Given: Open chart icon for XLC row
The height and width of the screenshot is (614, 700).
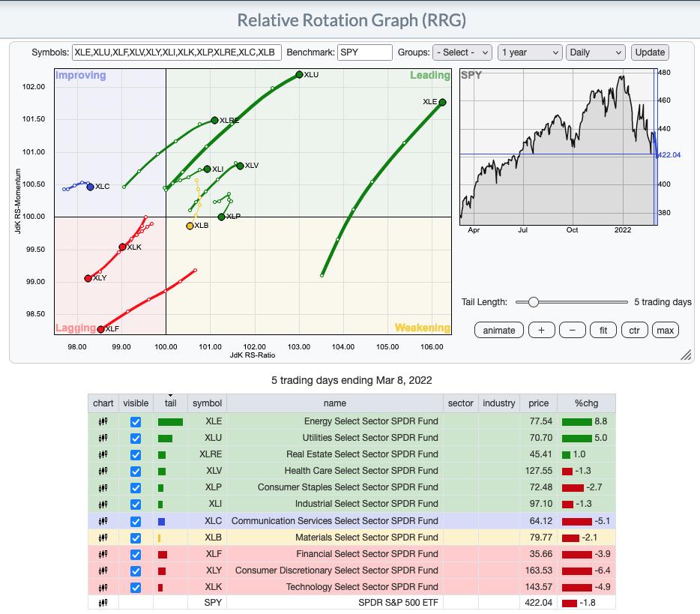Looking at the screenshot, I should point(103,521).
